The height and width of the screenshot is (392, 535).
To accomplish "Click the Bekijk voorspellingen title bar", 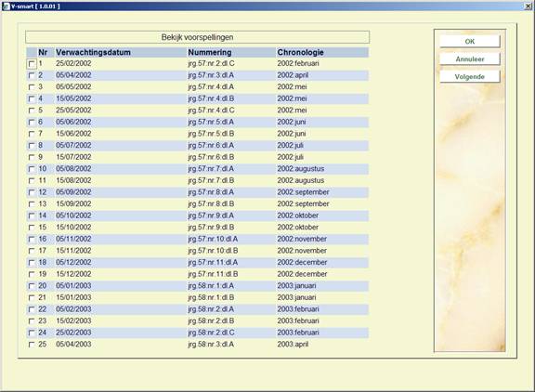I will point(197,37).
